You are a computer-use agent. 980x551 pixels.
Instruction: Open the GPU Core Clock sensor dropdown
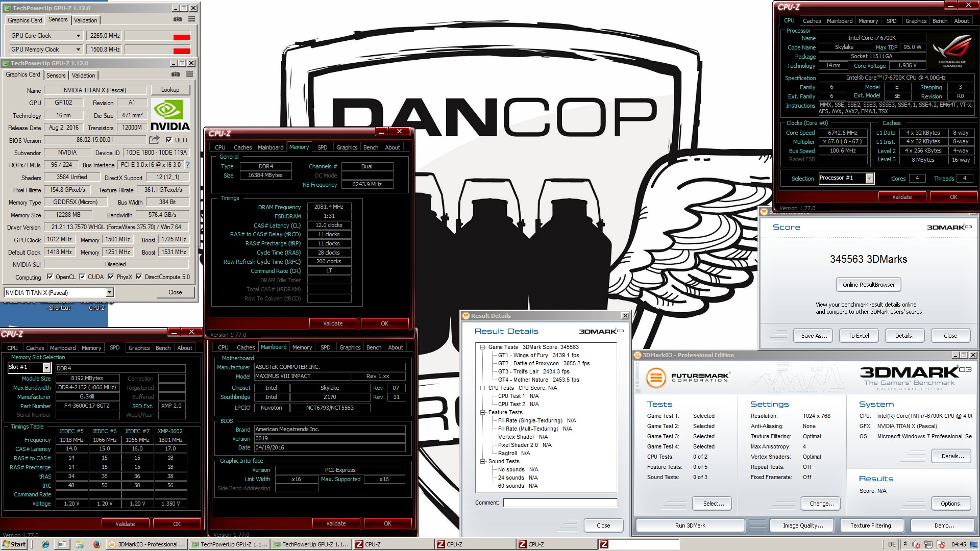[x=78, y=36]
